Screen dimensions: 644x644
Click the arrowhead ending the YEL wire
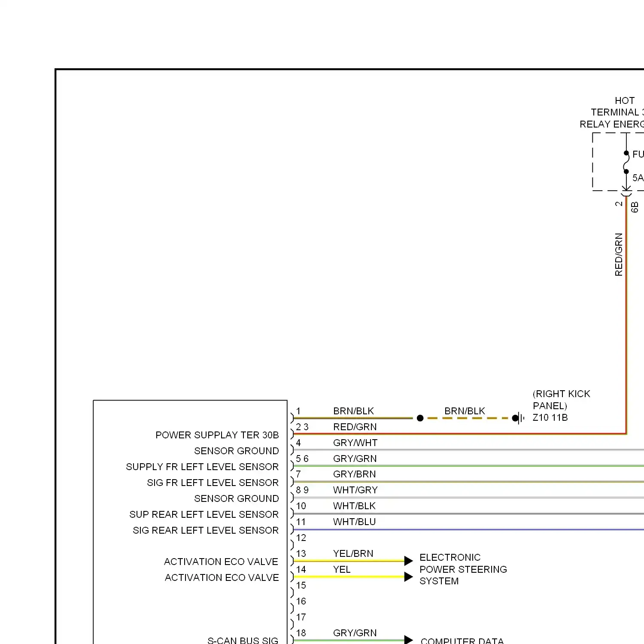[x=409, y=577]
